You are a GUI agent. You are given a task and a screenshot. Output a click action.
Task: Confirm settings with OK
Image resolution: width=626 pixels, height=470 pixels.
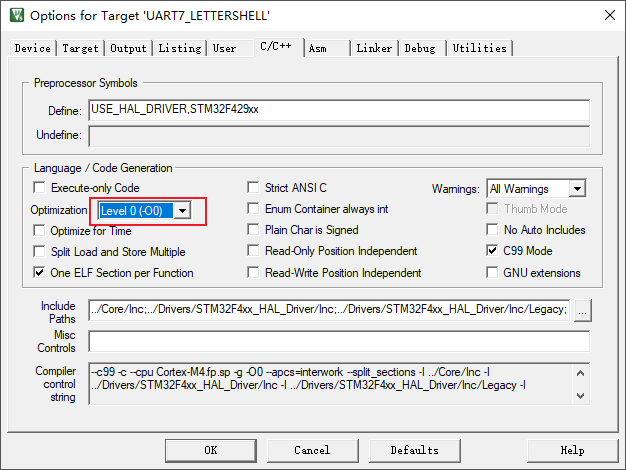211,450
